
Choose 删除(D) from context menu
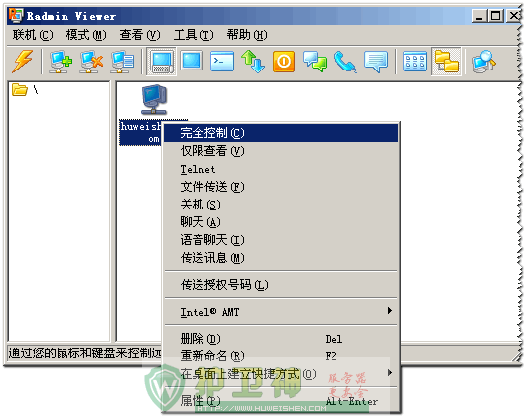[281, 339]
